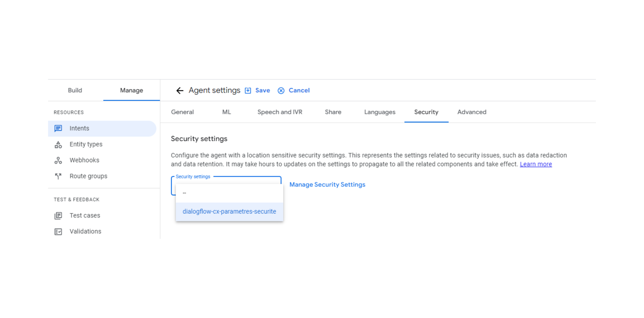
Task: Click the Learn more link
Action: tap(537, 164)
